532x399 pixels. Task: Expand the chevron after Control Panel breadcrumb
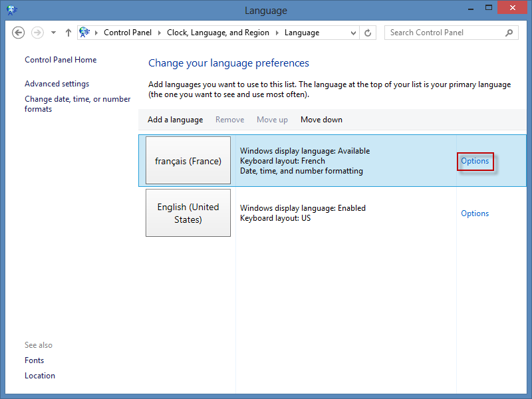[x=159, y=33]
